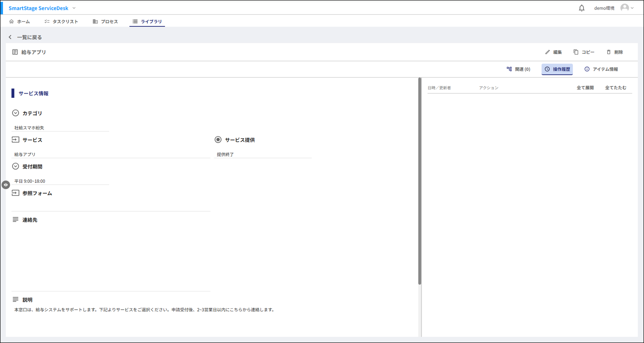Click the 編集 edit button
Image resolution: width=644 pixels, height=343 pixels.
coord(553,52)
